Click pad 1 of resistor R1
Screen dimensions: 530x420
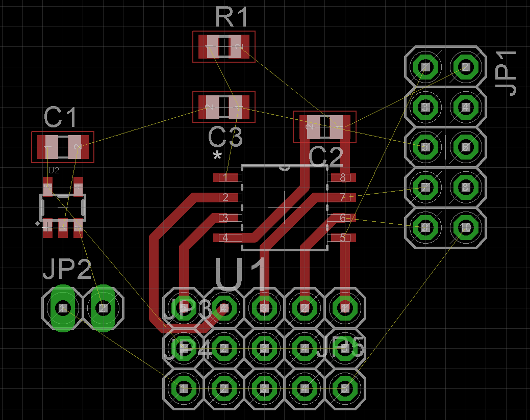(x=209, y=46)
